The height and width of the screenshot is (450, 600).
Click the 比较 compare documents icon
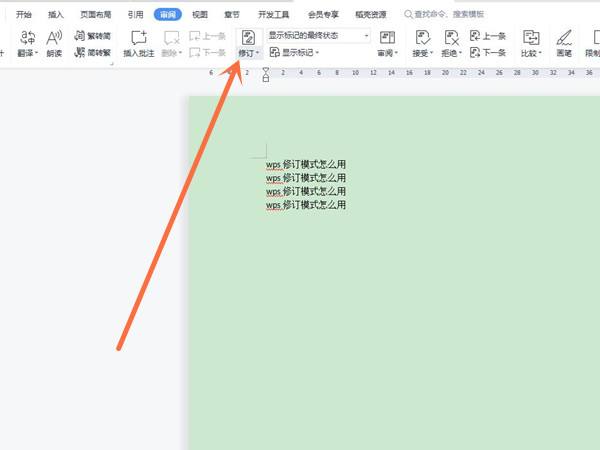(531, 44)
